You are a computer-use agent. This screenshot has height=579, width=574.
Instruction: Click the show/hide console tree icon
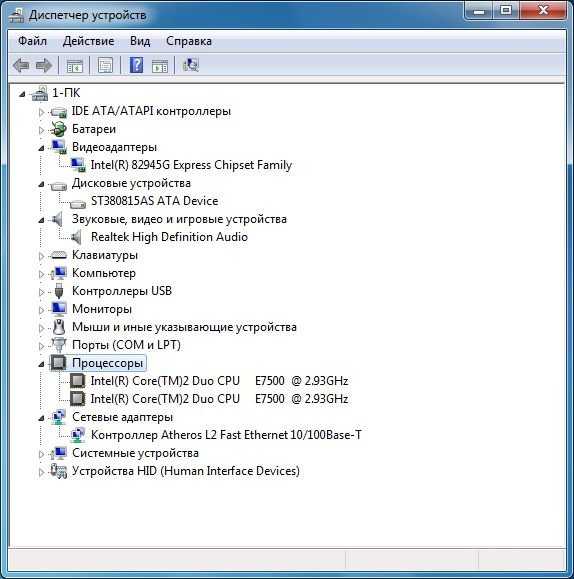(x=75, y=66)
